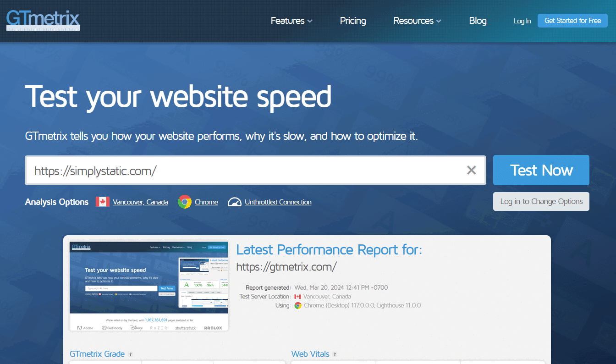Viewport: 616px width, 364px height.
Task: Open the help tooltip beside Web Vitals
Action: coord(335,354)
